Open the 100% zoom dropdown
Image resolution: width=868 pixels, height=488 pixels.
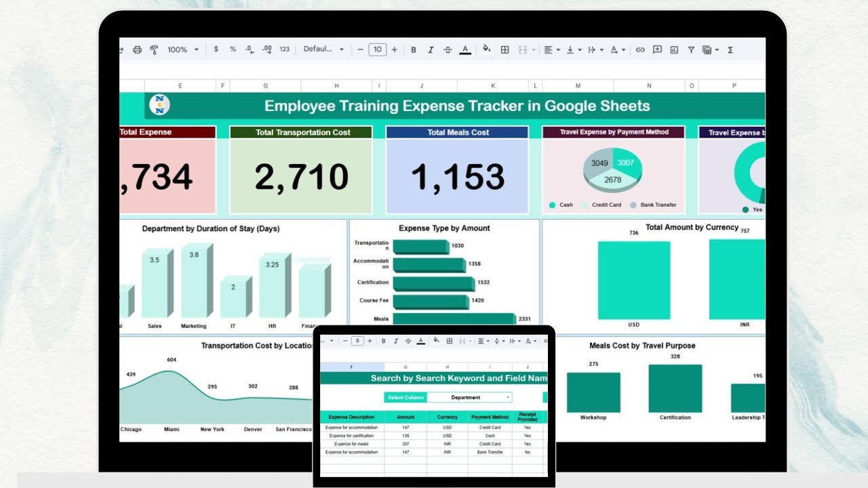pos(183,49)
